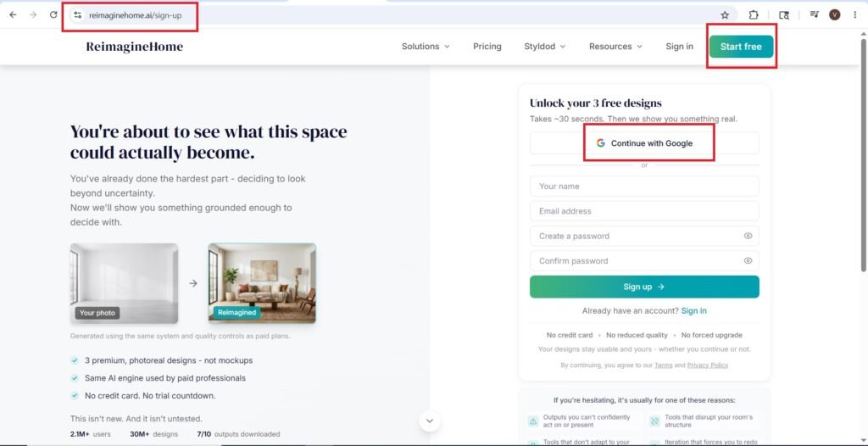Expand the Solutions menu

tap(426, 47)
